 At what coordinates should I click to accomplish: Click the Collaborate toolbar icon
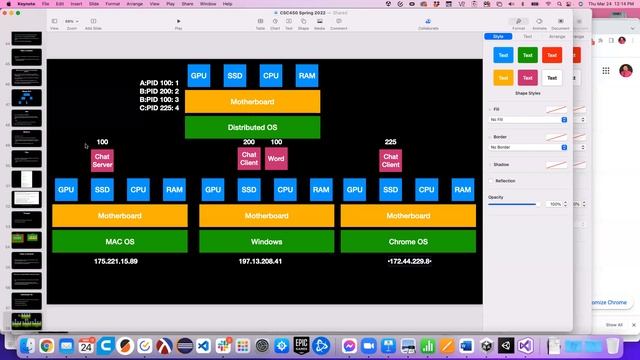pos(428,21)
